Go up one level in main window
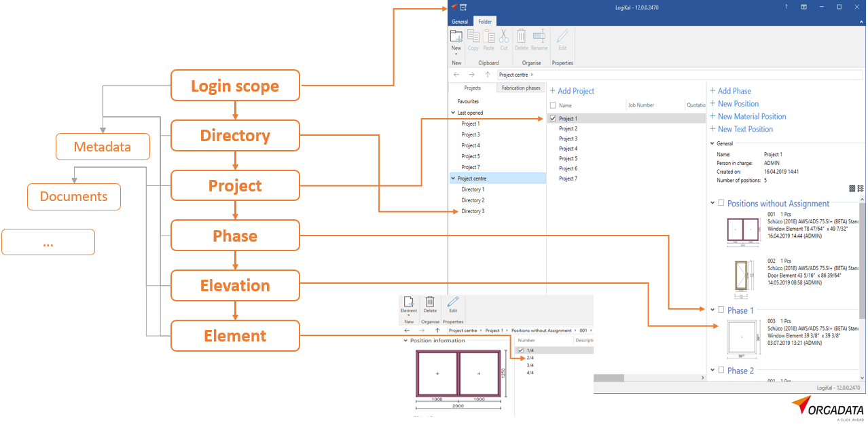 coord(488,75)
